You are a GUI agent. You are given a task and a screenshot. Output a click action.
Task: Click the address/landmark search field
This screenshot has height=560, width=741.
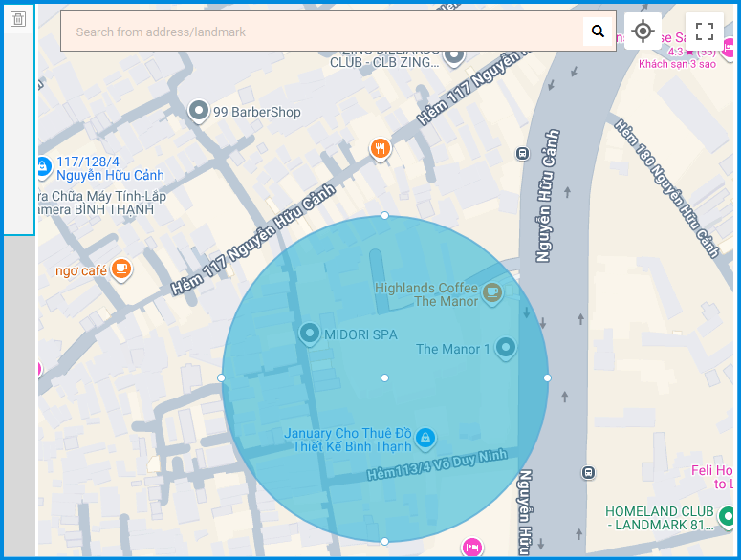320,32
